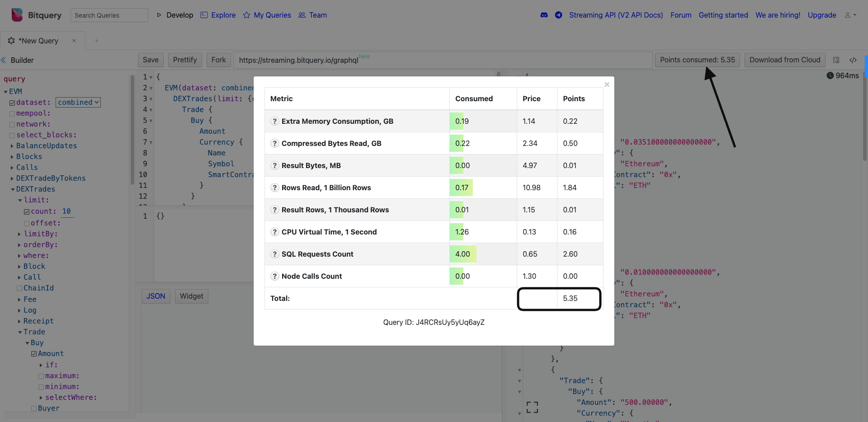Open the Telegram icon link
868x422 pixels.
pos(559,15)
